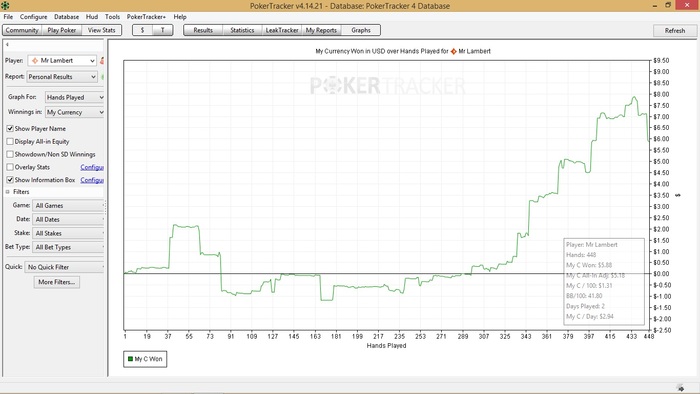The width and height of the screenshot is (700, 394).
Task: Click the Refresh button
Action: point(675,30)
